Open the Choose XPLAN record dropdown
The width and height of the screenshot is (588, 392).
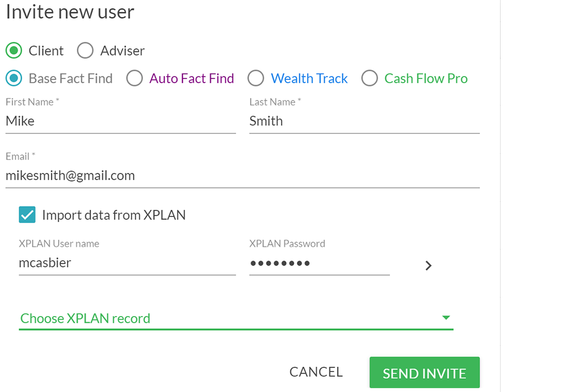(x=236, y=318)
